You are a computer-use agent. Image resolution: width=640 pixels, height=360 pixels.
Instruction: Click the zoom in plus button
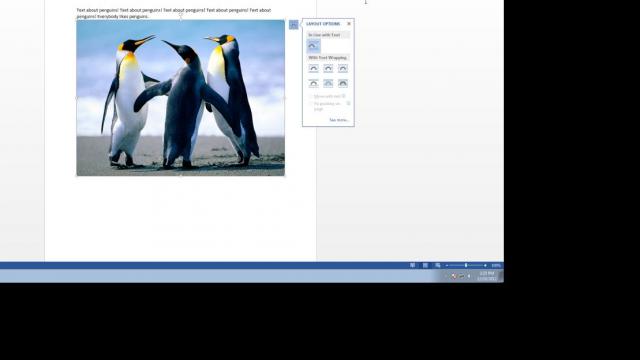pyautogui.click(x=485, y=265)
